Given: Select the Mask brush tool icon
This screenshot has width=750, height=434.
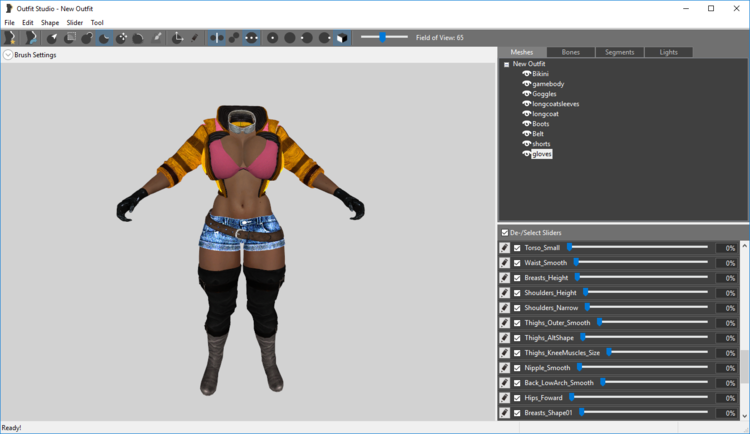Looking at the screenshot, I should point(70,38).
